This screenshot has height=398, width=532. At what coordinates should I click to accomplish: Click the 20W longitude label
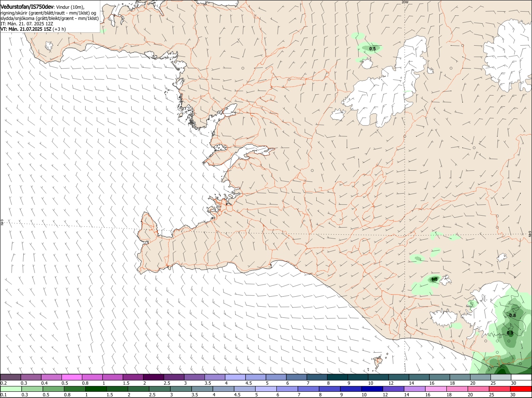[x=405, y=2]
